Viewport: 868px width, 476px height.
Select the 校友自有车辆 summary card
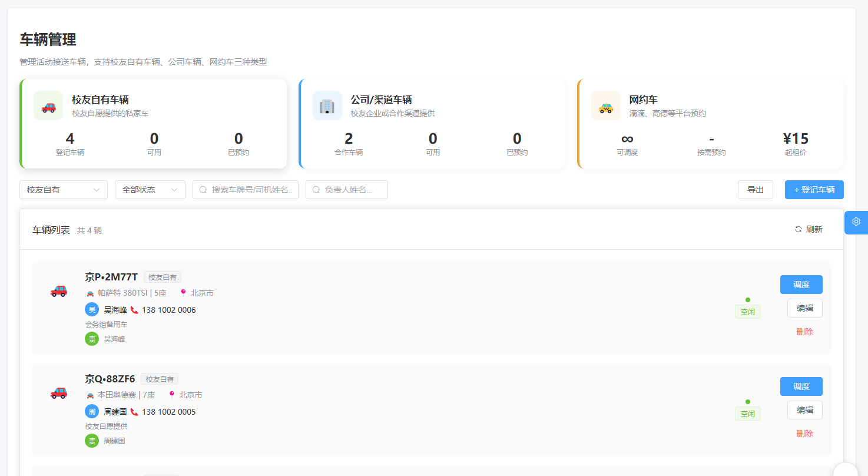(153, 124)
